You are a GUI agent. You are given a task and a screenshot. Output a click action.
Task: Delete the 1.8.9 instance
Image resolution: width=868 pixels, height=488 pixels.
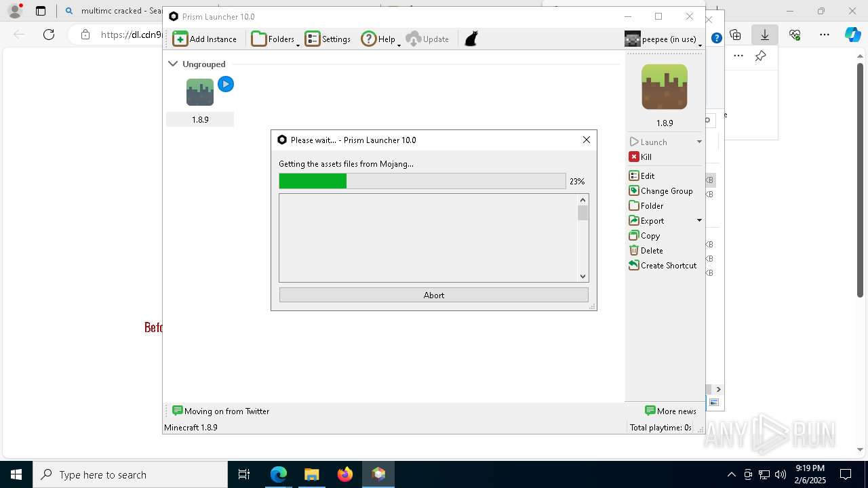pyautogui.click(x=646, y=250)
